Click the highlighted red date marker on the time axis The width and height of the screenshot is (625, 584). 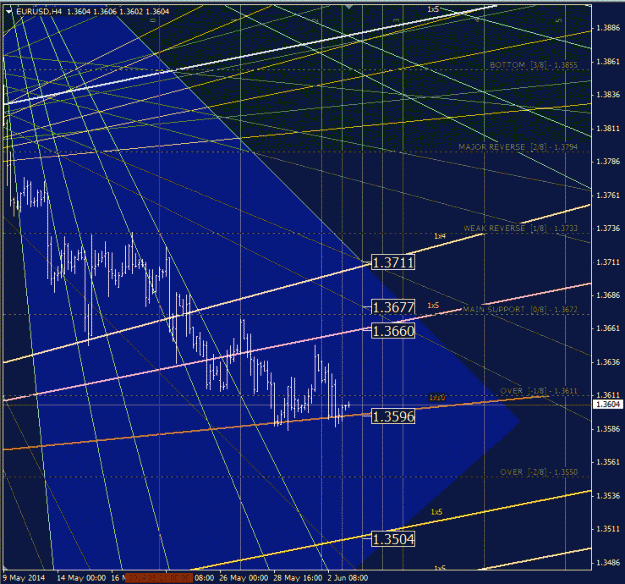coord(159,578)
